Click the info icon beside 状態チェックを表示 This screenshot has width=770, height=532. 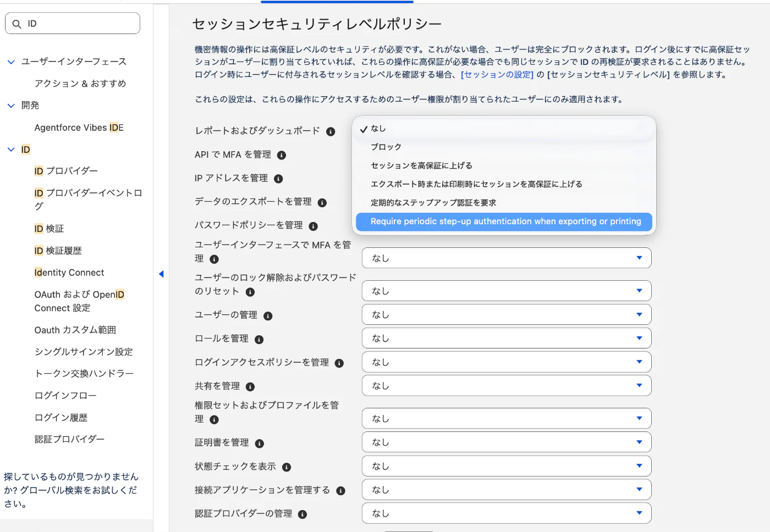click(x=287, y=467)
